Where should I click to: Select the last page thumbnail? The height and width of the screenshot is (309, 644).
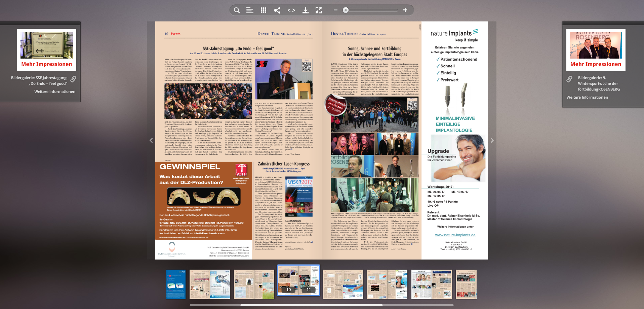(466, 284)
